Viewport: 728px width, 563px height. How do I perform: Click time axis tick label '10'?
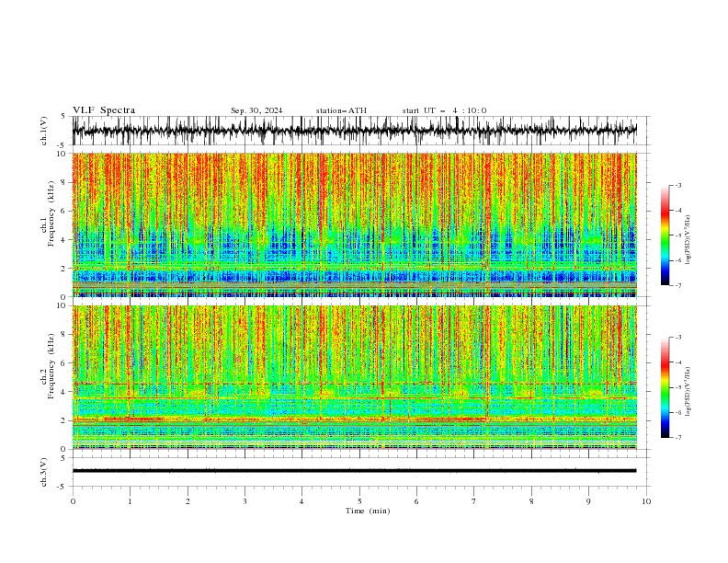pos(646,501)
